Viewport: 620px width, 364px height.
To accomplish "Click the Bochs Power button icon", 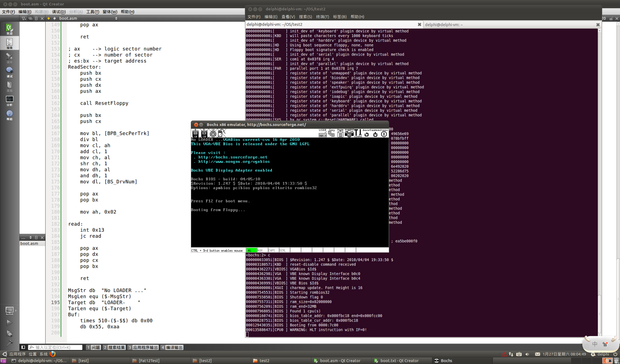I will tap(384, 134).
